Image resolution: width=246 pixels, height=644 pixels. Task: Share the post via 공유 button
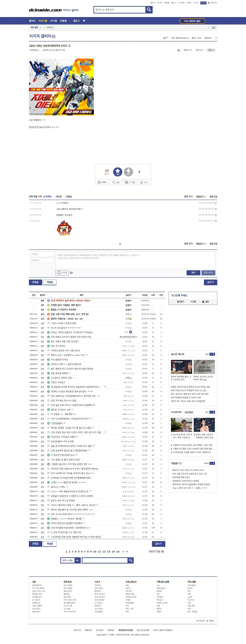coord(116,182)
